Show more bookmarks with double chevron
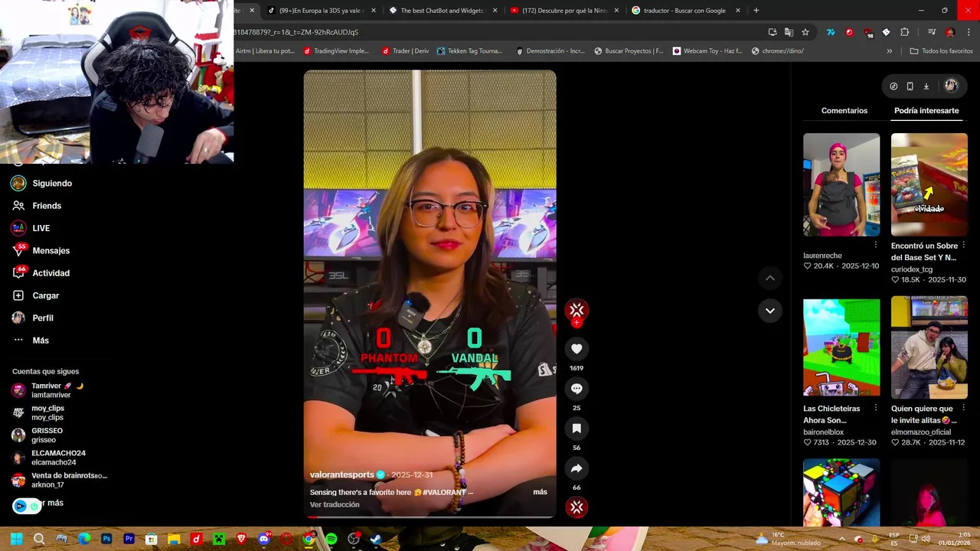 coord(889,51)
